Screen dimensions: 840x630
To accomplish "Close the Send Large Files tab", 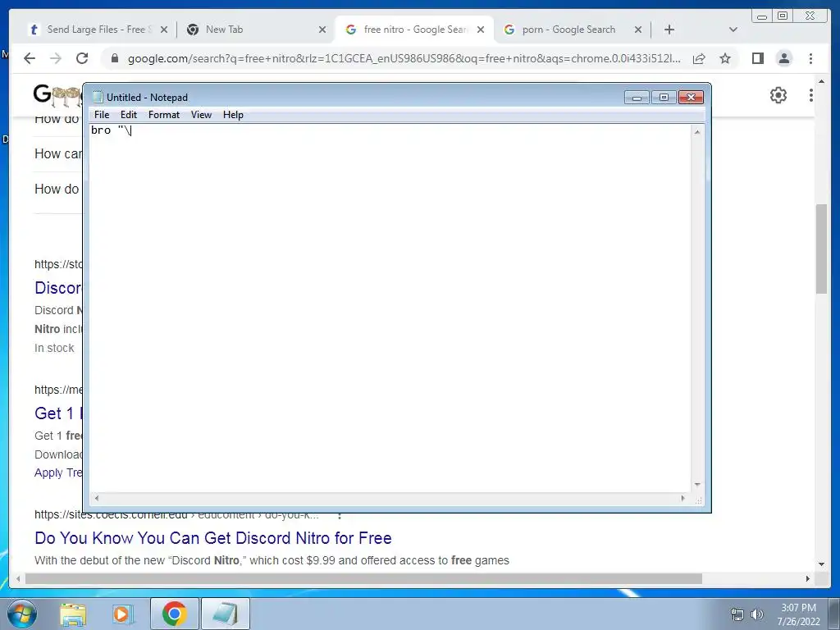I will 164,30.
